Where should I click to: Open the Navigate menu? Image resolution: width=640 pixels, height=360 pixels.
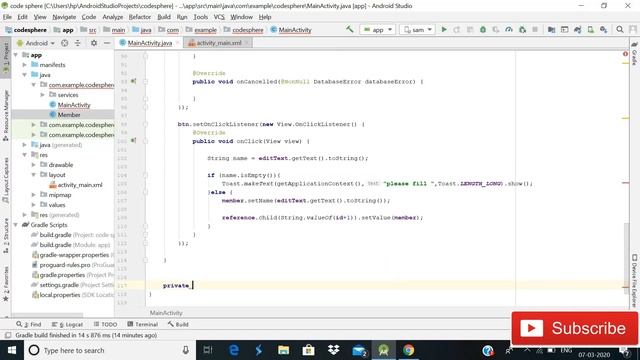64,17
